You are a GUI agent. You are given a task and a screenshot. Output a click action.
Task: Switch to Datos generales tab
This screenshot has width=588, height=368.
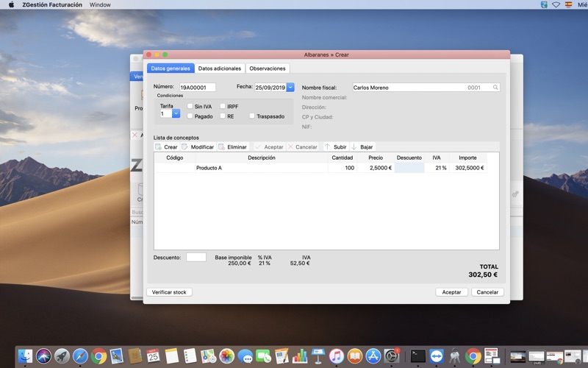(171, 68)
